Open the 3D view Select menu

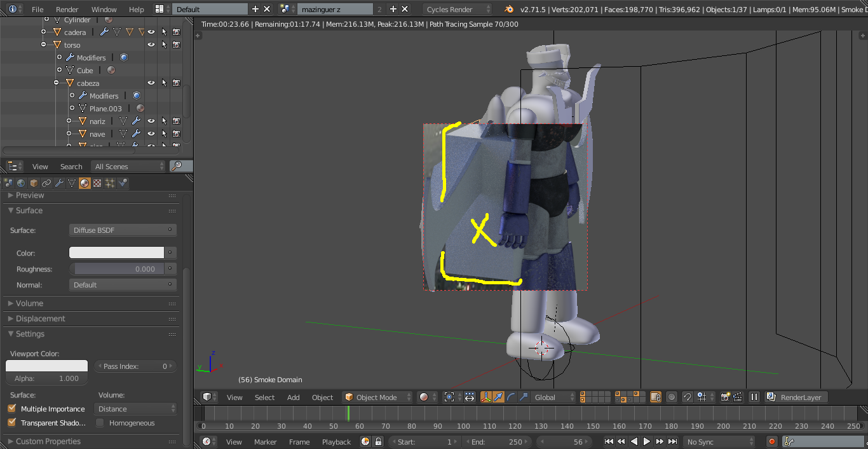[x=264, y=397]
